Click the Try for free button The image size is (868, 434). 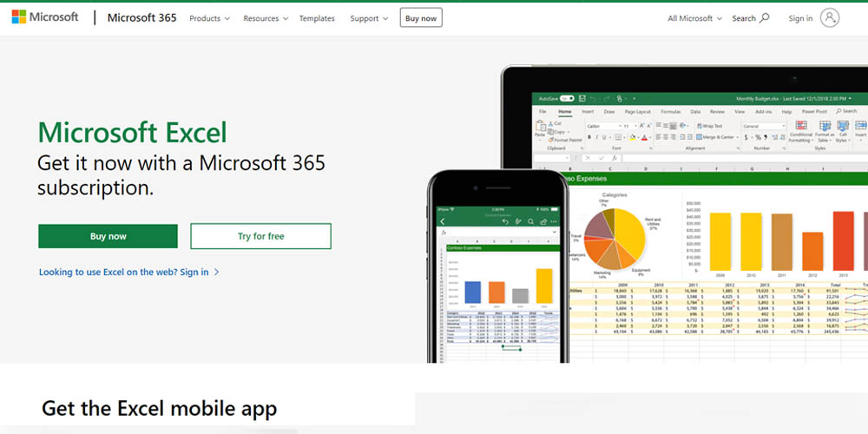[260, 236]
